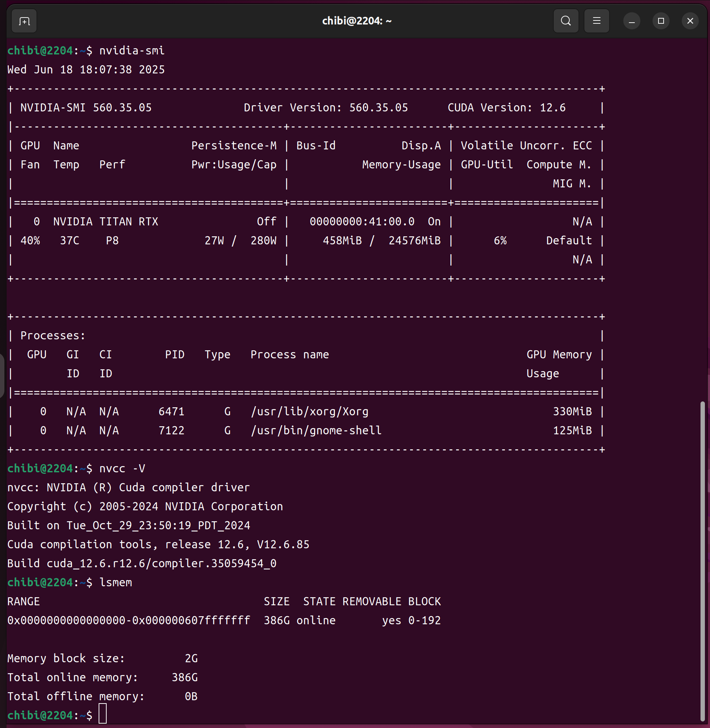Open the terminal search icon
710x728 pixels.
(x=565, y=21)
